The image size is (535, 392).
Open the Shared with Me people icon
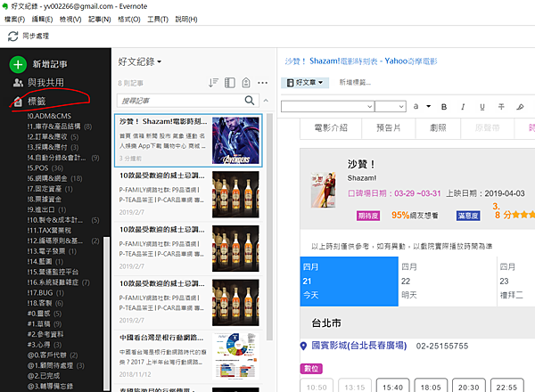tap(18, 83)
